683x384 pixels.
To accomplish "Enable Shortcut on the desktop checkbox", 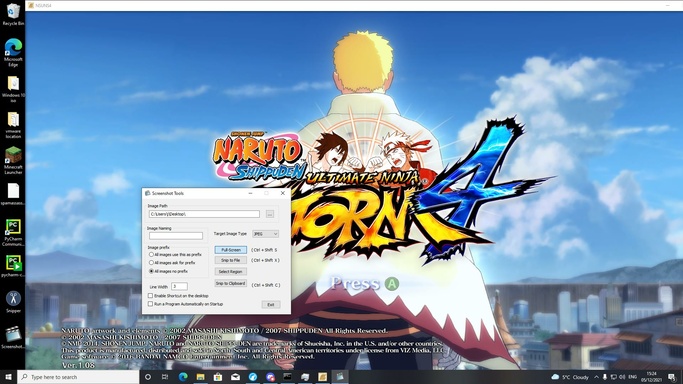I will (150, 296).
